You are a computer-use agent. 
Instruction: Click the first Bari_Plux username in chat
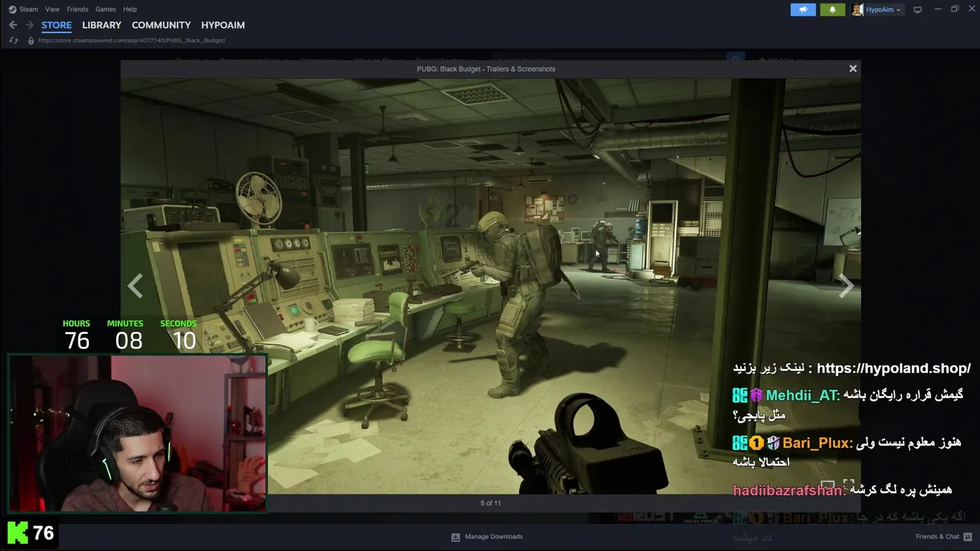tap(816, 442)
